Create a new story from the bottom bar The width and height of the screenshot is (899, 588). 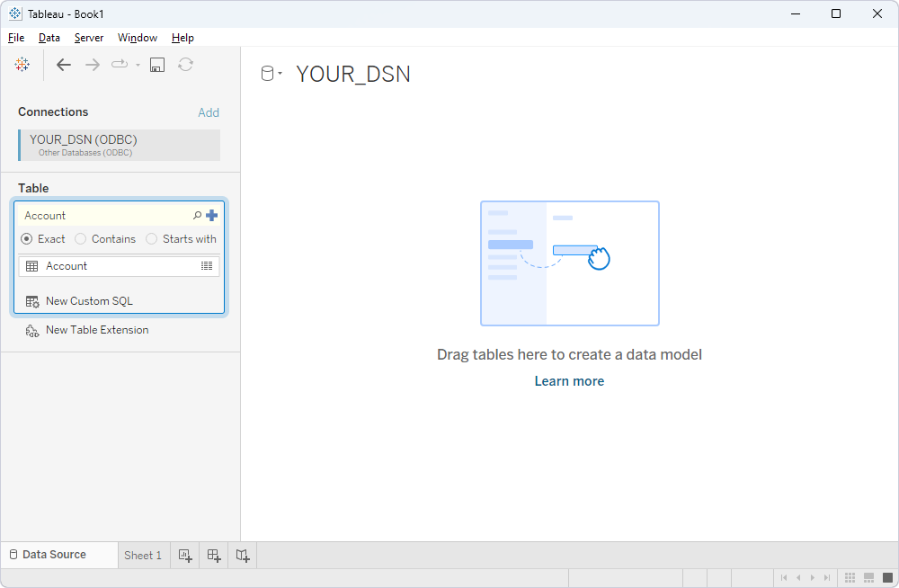242,555
